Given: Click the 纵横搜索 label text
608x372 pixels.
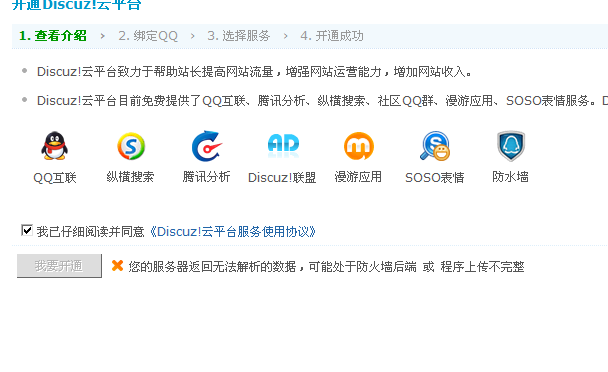Looking at the screenshot, I should [x=130, y=177].
